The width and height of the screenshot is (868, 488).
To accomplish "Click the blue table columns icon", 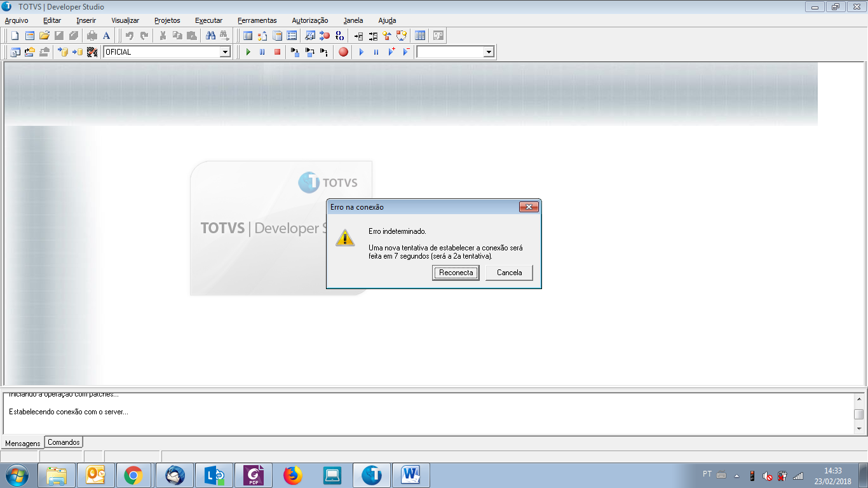I will pos(420,36).
